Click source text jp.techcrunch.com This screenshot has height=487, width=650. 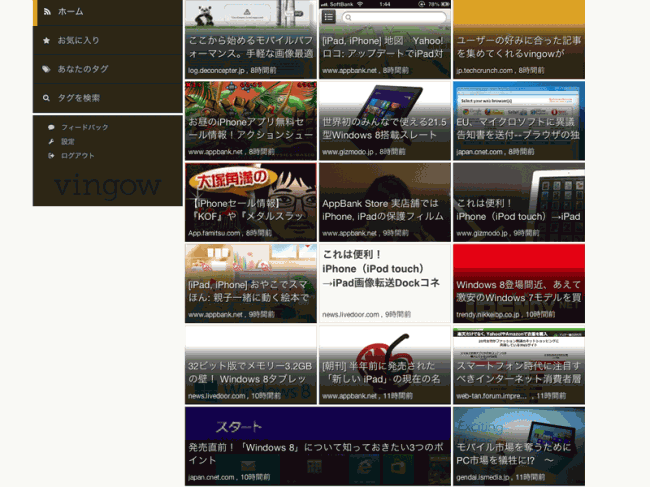pyautogui.click(x=484, y=70)
